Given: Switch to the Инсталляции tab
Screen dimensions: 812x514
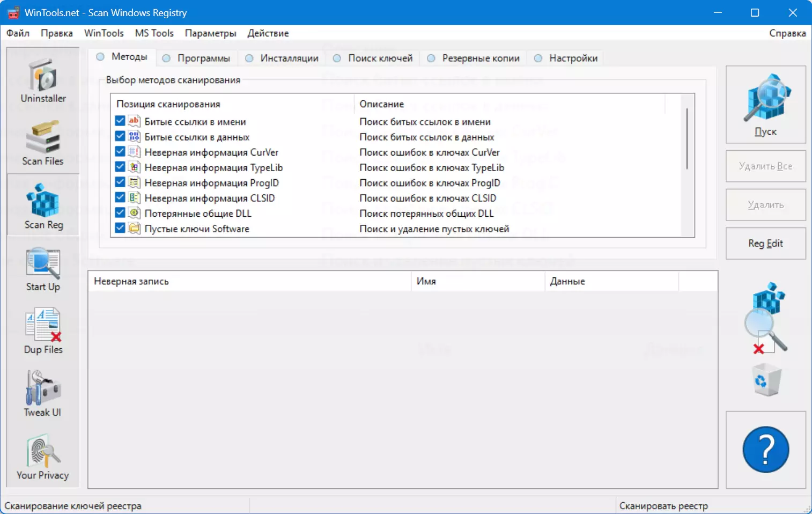Looking at the screenshot, I should pyautogui.click(x=282, y=58).
